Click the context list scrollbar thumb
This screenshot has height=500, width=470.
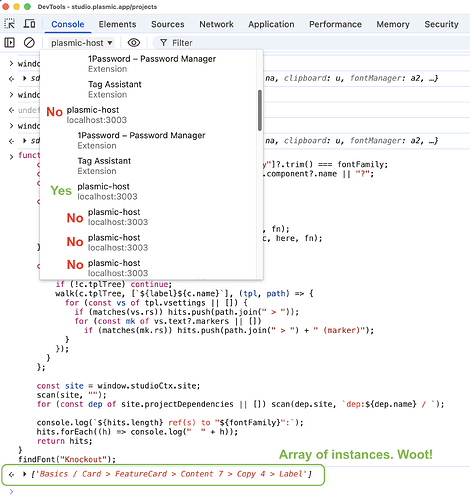pyautogui.click(x=260, y=110)
